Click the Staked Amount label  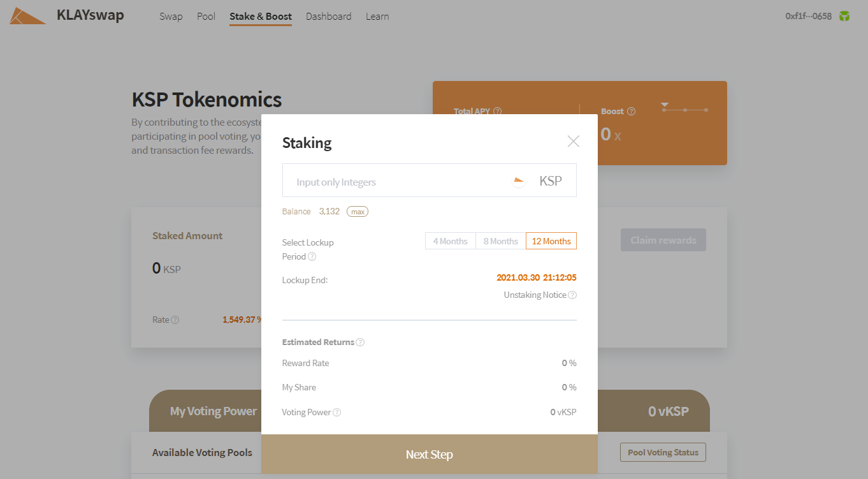coord(187,236)
